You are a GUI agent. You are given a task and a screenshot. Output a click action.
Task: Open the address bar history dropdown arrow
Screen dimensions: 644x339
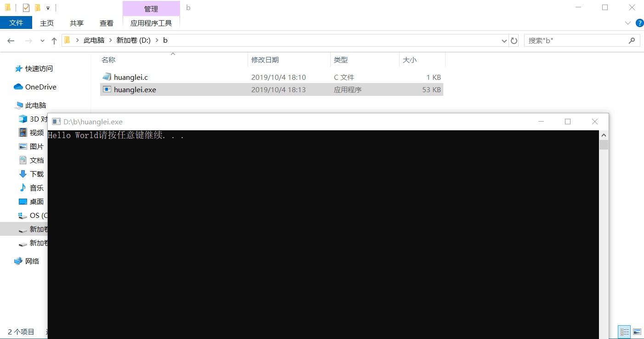click(504, 41)
